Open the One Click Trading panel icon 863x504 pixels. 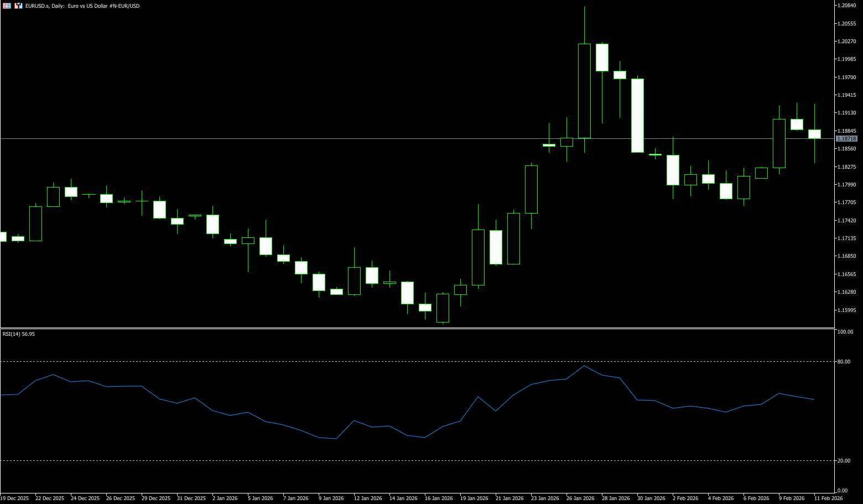[7, 6]
